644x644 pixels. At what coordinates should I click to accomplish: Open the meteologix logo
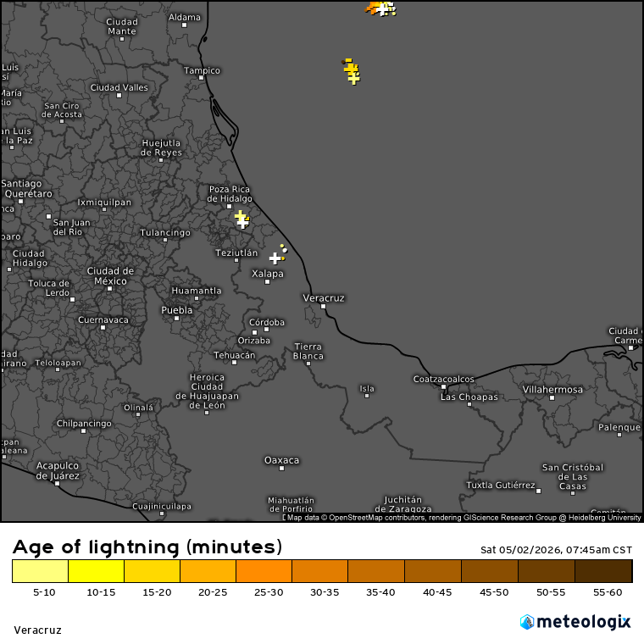(575, 622)
